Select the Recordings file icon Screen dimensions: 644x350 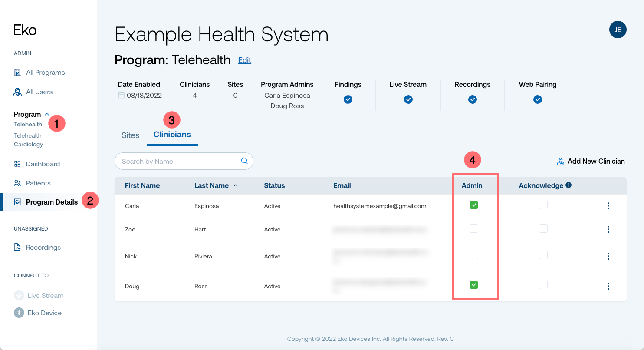pyautogui.click(x=17, y=248)
